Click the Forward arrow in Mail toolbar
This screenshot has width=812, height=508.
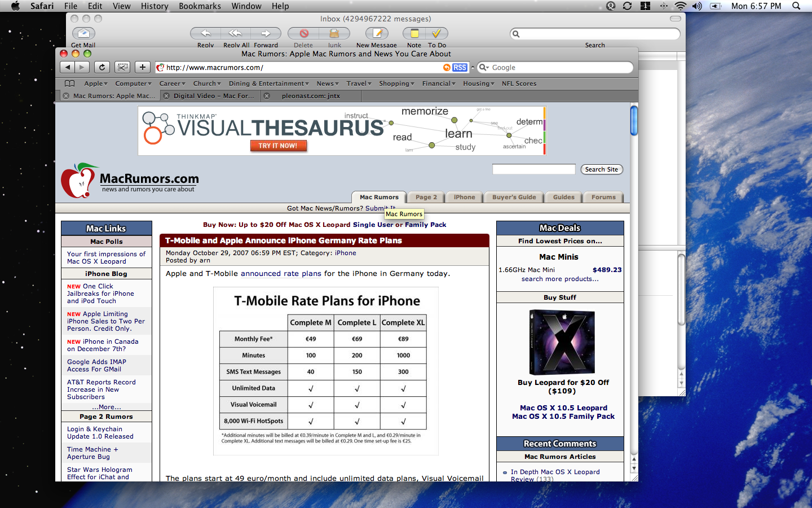pyautogui.click(x=266, y=34)
